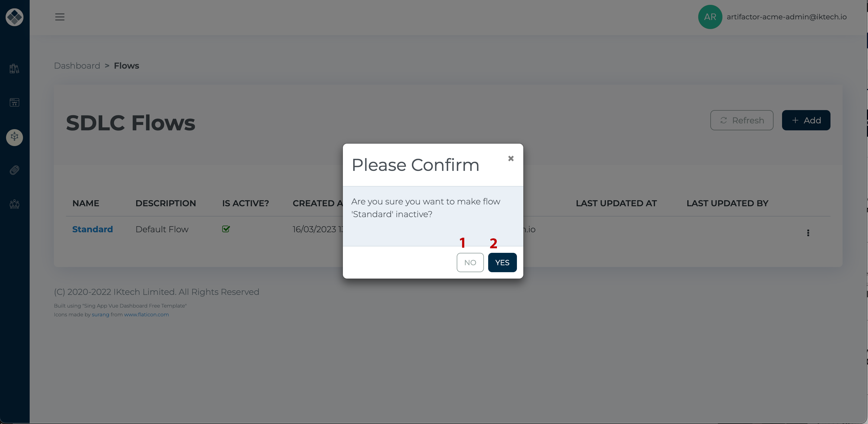This screenshot has width=868, height=424.
Task: Click the three-dot options menu icon
Action: [808, 233]
